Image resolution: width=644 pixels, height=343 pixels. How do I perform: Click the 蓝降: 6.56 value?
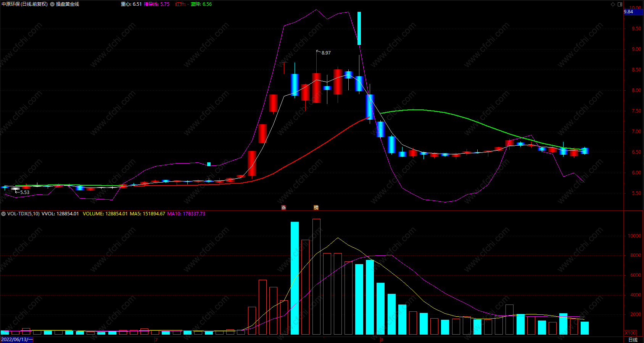201,4
